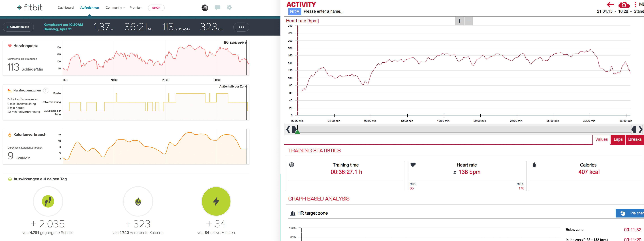
Task: Switch to the Laps tab
Action: pyautogui.click(x=618, y=139)
